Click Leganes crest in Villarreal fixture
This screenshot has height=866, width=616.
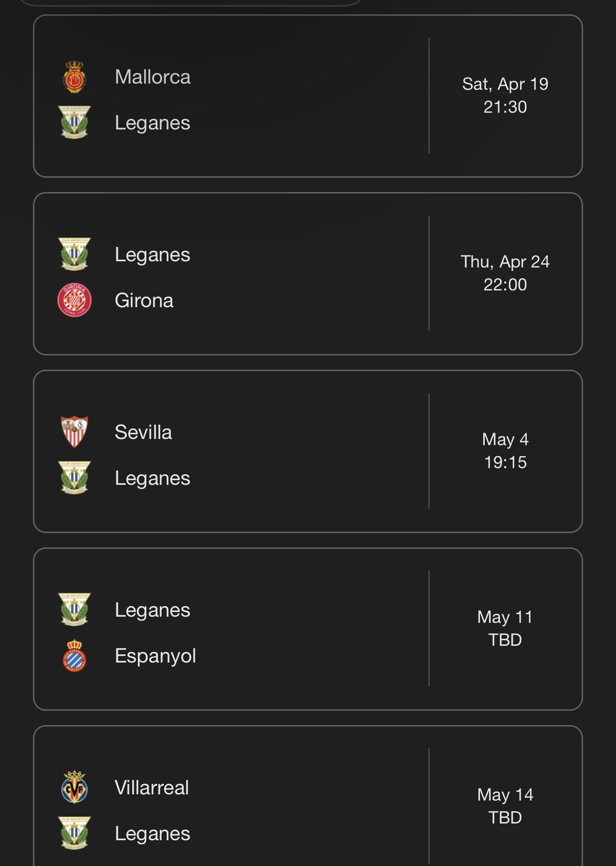point(74,833)
